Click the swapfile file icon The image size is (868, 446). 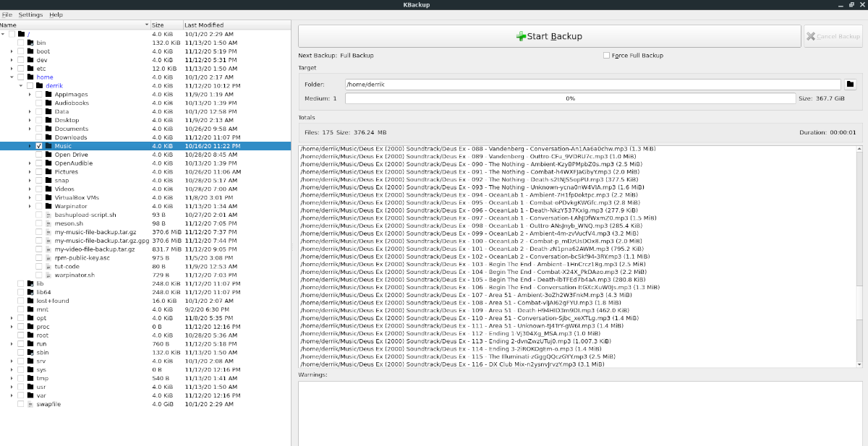point(30,404)
